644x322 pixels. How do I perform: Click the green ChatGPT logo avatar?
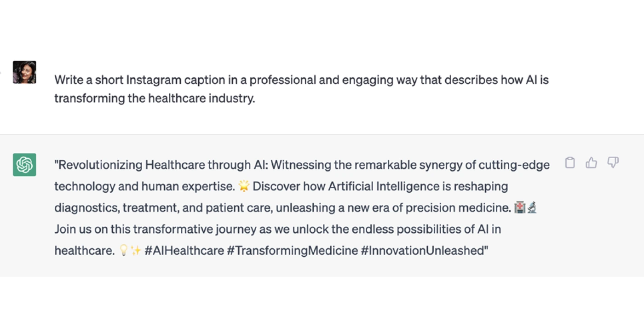click(x=24, y=165)
